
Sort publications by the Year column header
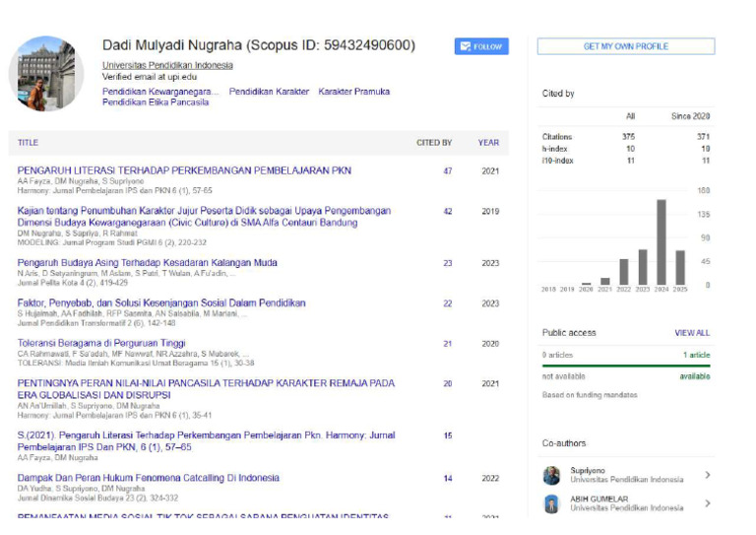(488, 143)
